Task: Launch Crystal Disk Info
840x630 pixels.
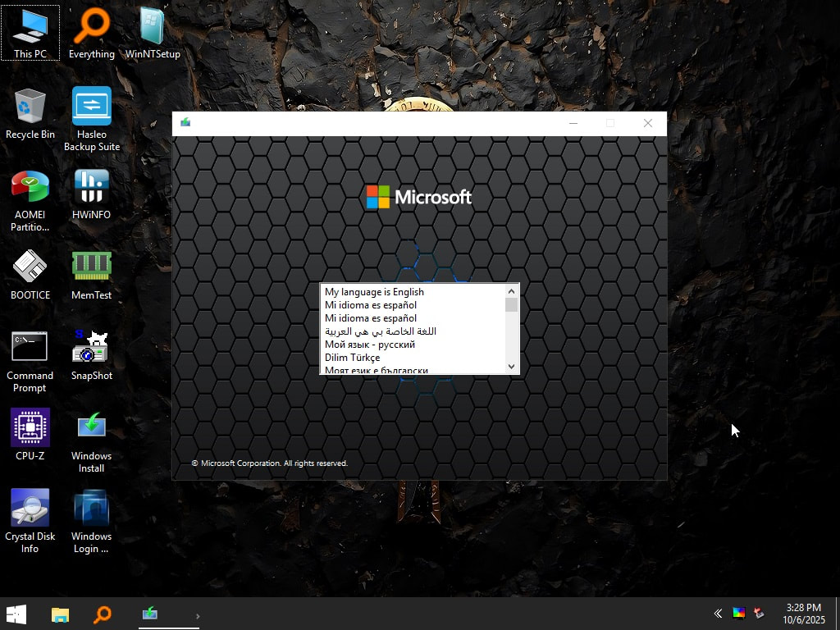Action: click(x=30, y=506)
